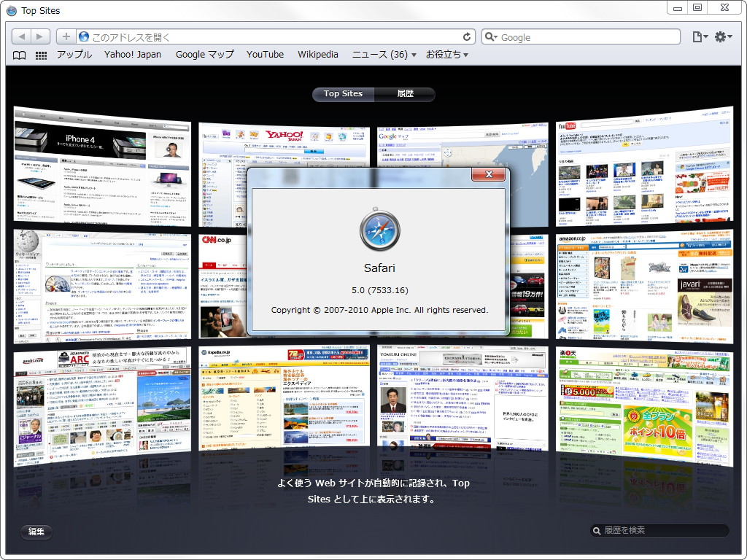Click the Safari compass icon in the dialog
Viewport: 747px width, 560px height.
point(379,230)
